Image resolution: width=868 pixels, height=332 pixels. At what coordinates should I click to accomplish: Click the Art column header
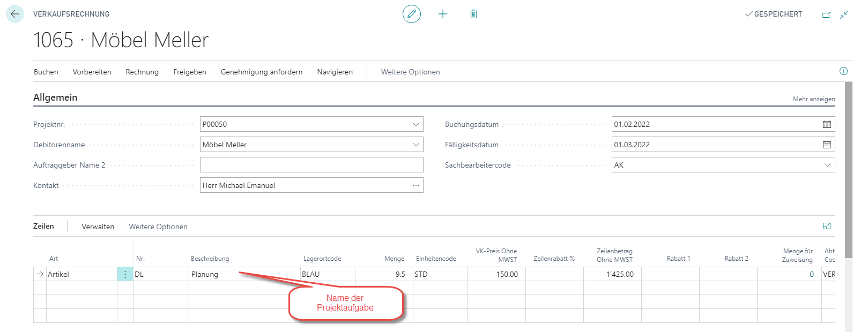click(54, 259)
